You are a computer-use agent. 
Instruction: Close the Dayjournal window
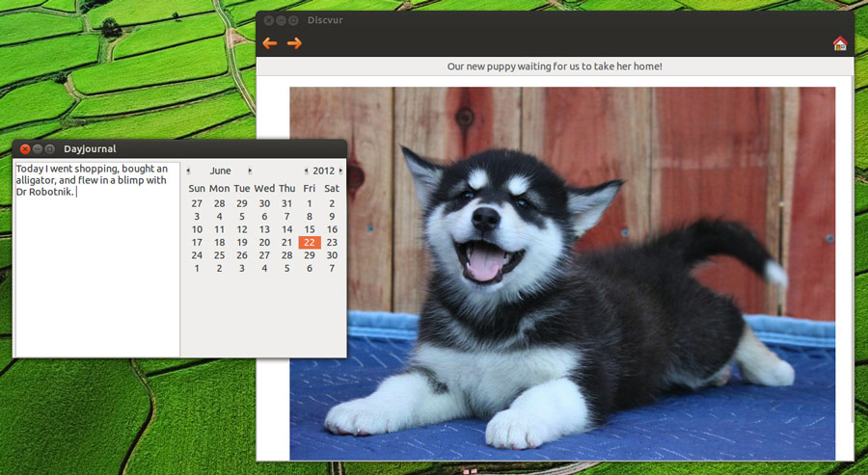click(x=25, y=148)
